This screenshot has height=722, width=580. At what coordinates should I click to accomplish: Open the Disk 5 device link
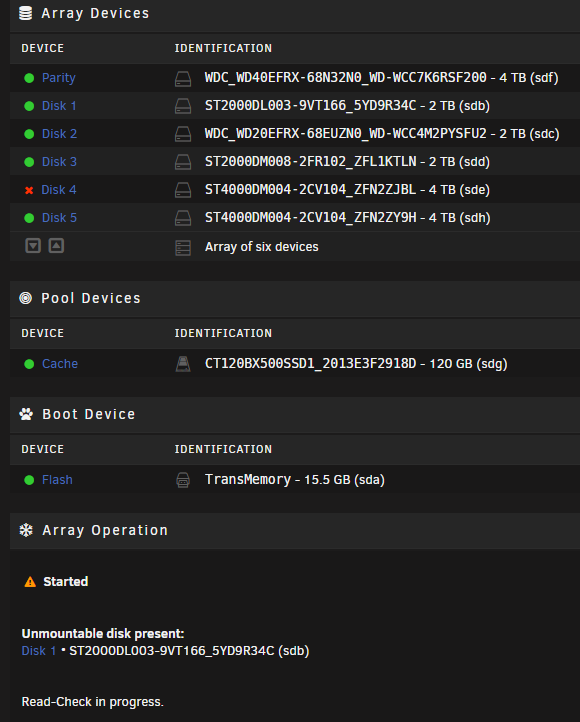[x=59, y=218]
